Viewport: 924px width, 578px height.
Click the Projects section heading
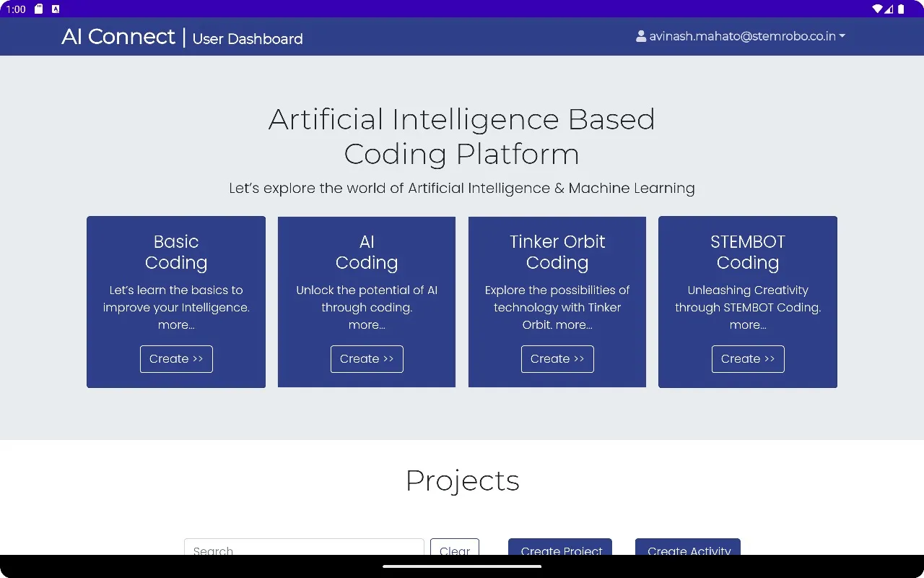tap(462, 480)
